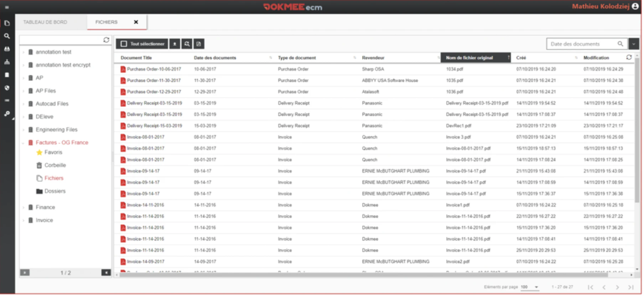Refresh the folder tree panel

point(106,40)
